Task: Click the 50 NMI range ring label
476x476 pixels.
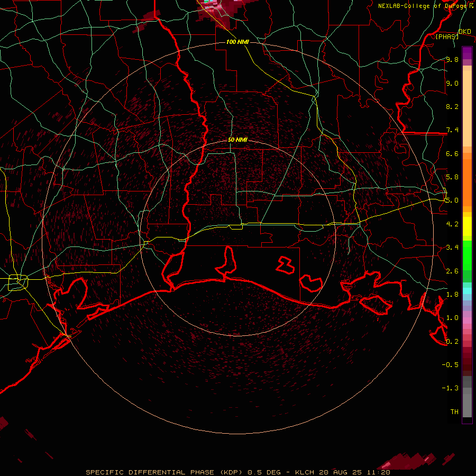Action: click(237, 140)
